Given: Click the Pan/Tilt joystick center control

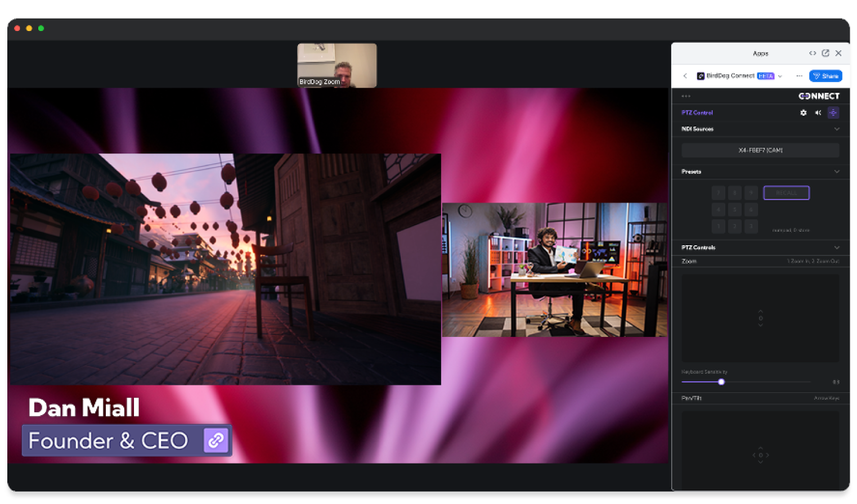Looking at the screenshot, I should pos(761,455).
